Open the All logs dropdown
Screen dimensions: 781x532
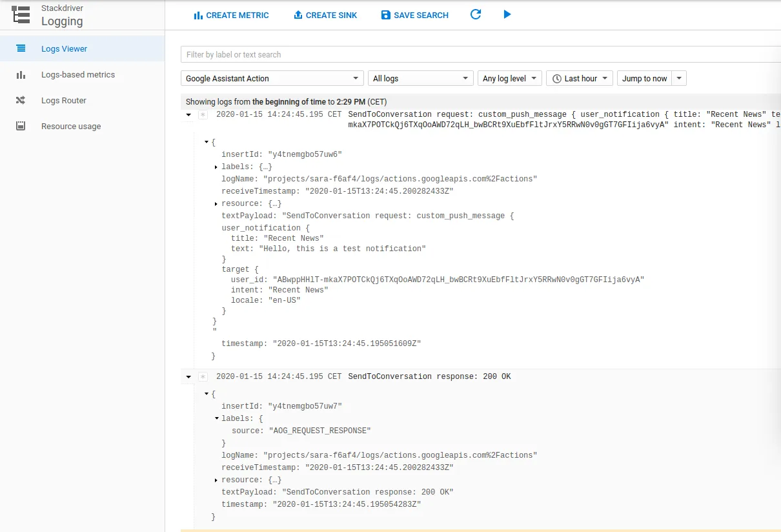[x=421, y=78]
